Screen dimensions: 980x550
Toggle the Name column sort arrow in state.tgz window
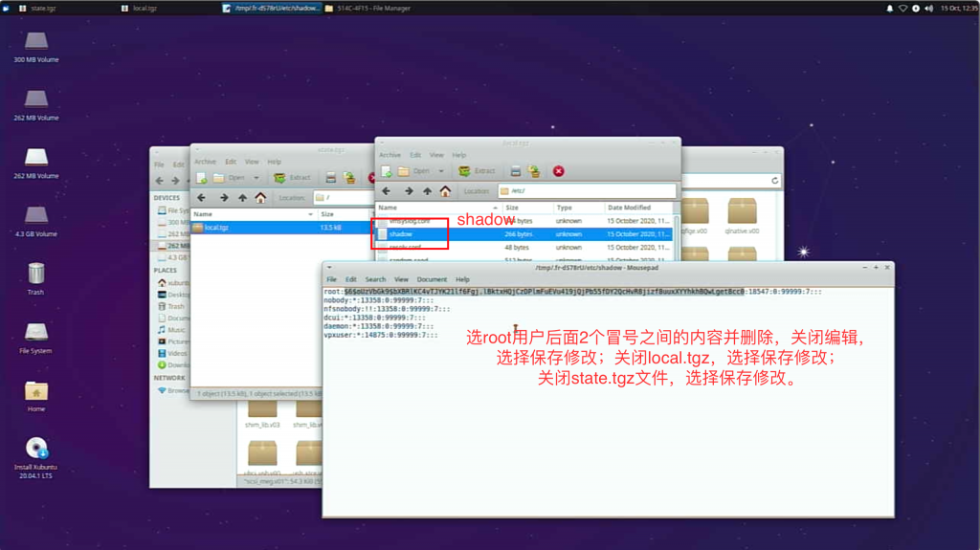(x=311, y=214)
